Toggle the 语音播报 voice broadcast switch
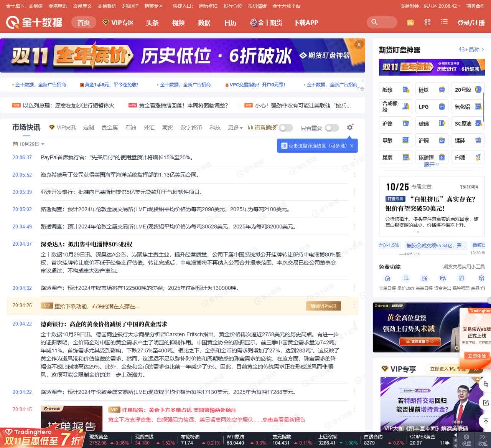The image size is (491, 448). [x=286, y=128]
